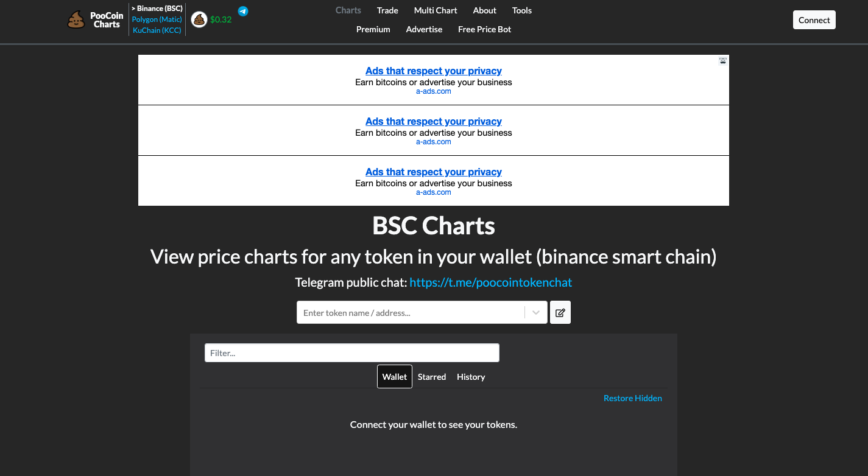
Task: Go to the Tools menu
Action: (522, 10)
